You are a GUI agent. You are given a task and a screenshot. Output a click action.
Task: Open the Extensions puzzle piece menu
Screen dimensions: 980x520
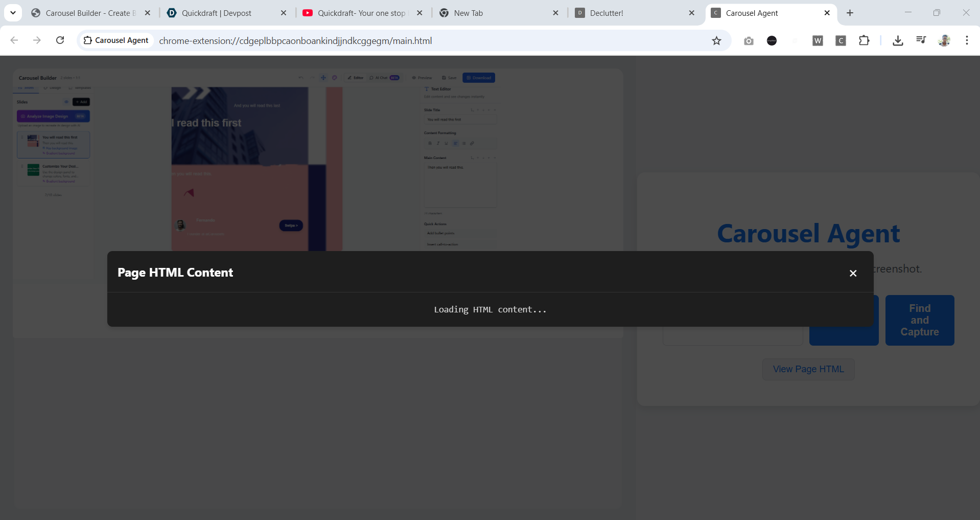coord(864,40)
